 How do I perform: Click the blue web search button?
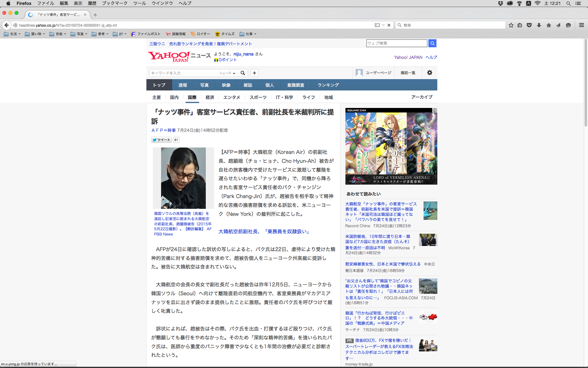pyautogui.click(x=432, y=43)
